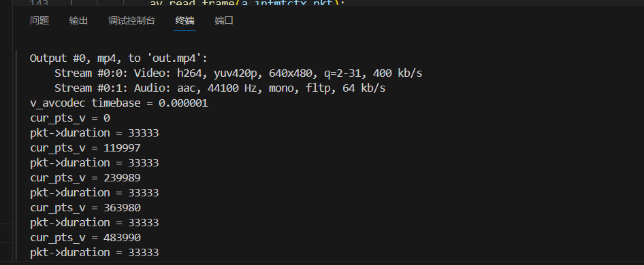Activate the 终端 tab
644x265 pixels.
tap(184, 20)
